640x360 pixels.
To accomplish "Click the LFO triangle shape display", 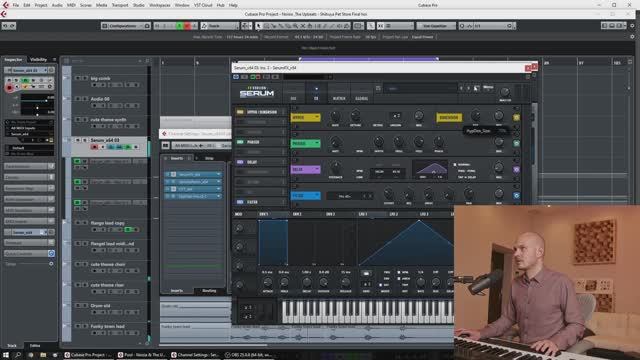I will (x=406, y=243).
